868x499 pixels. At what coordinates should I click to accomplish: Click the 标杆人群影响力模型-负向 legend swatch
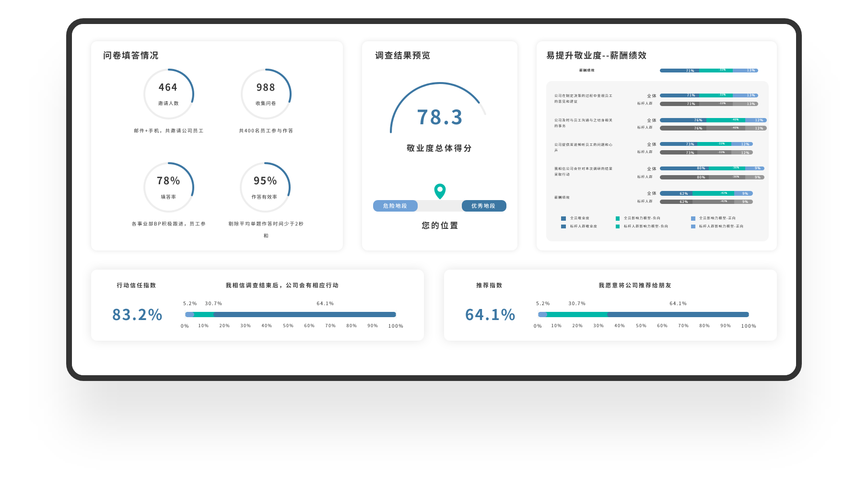tap(618, 226)
